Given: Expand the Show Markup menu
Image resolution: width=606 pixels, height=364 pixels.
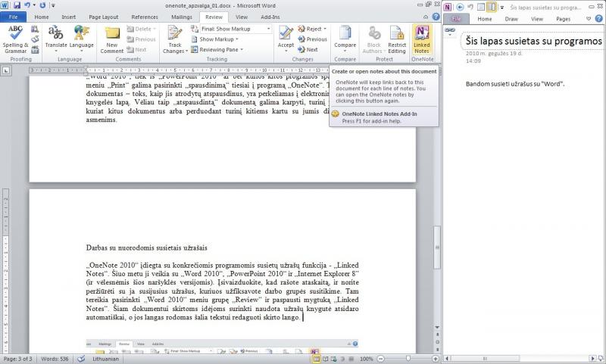Looking at the screenshot, I should coord(215,39).
